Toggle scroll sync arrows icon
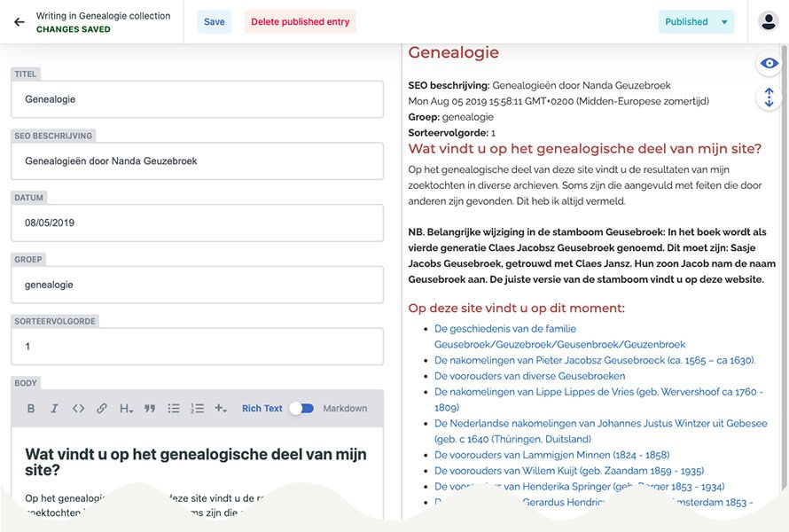The height and width of the screenshot is (532, 789). coord(769,98)
